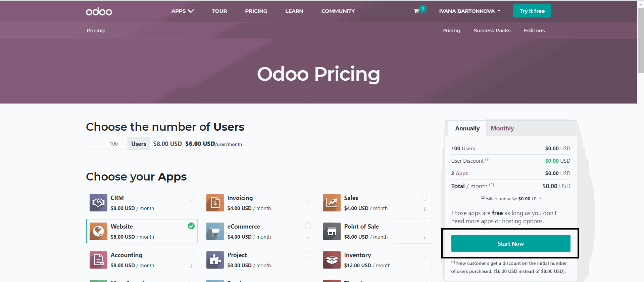Click the Start Now button

click(510, 243)
